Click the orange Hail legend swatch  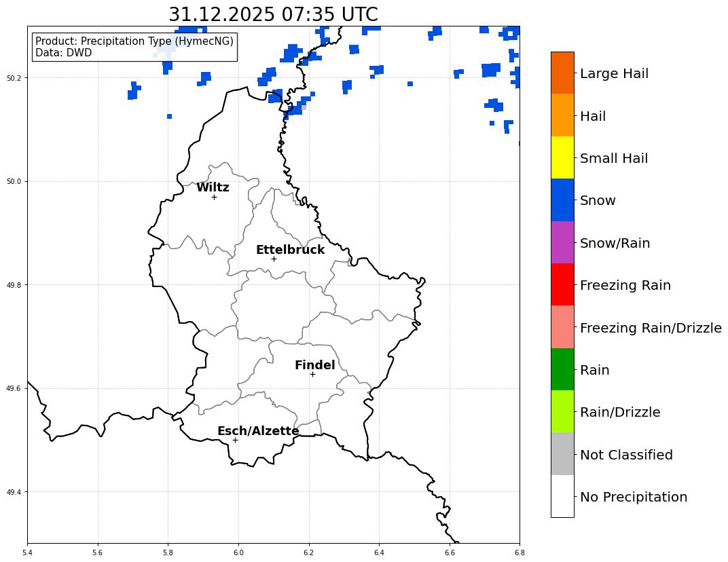562,115
